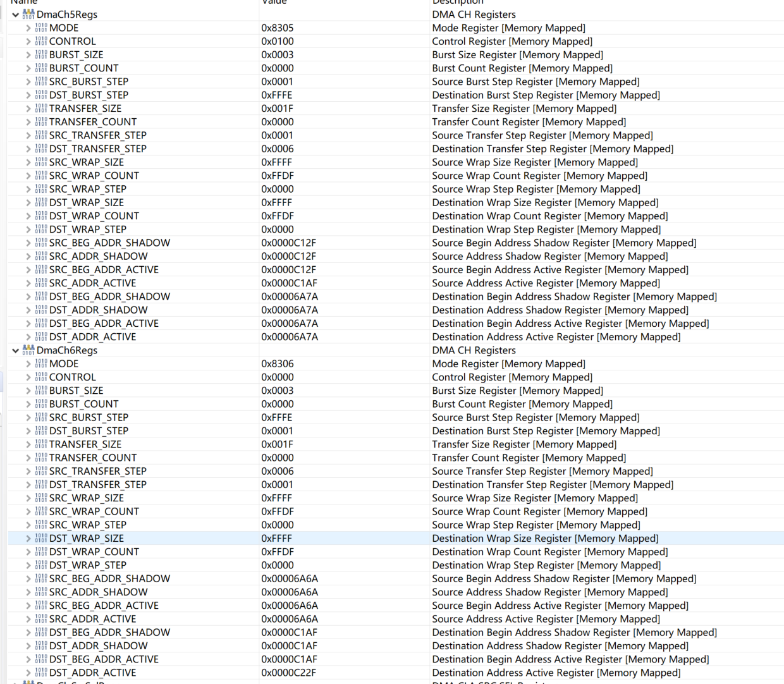The width and height of the screenshot is (784, 684).
Task: Select DmaCh5Regs tree node name
Action: click(67, 15)
